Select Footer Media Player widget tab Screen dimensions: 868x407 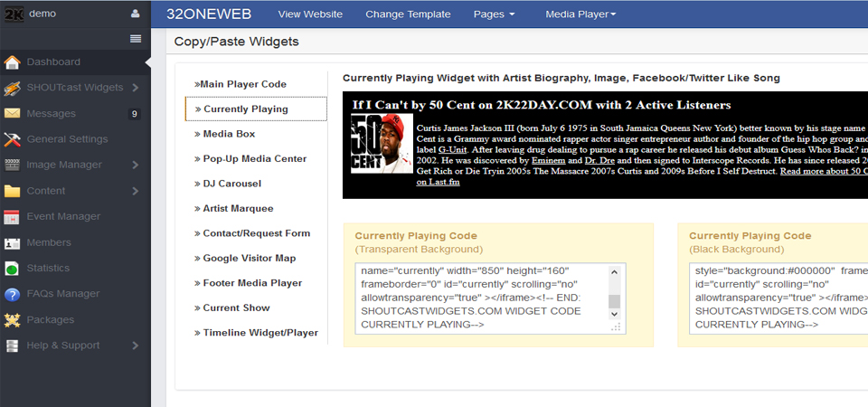(x=248, y=283)
